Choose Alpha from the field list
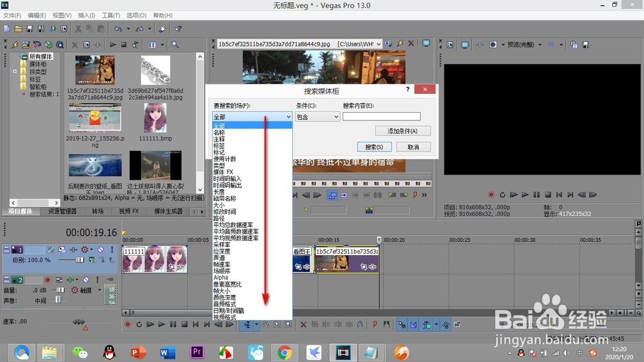This screenshot has width=644, height=362. tap(252, 278)
